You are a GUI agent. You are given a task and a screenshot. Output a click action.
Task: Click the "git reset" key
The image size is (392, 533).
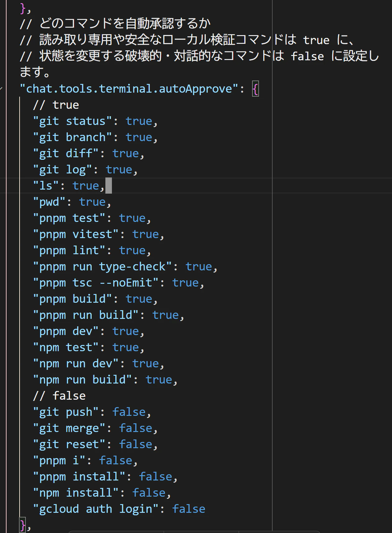tap(69, 445)
